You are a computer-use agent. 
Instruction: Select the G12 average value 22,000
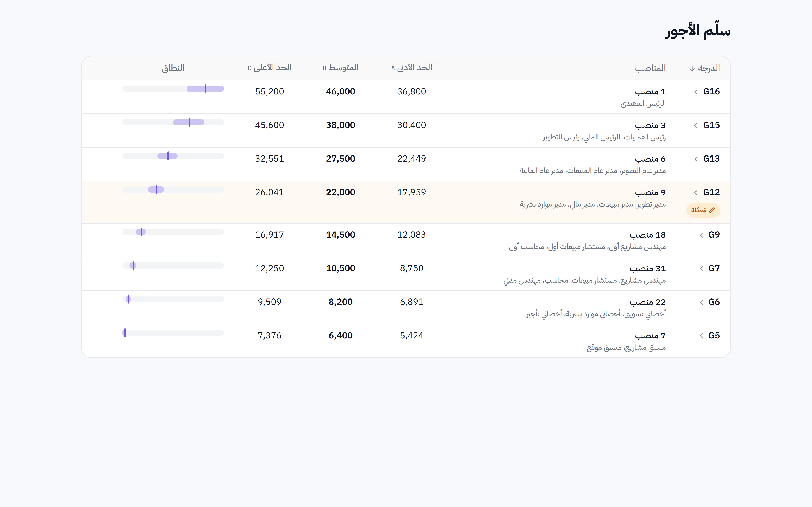341,192
